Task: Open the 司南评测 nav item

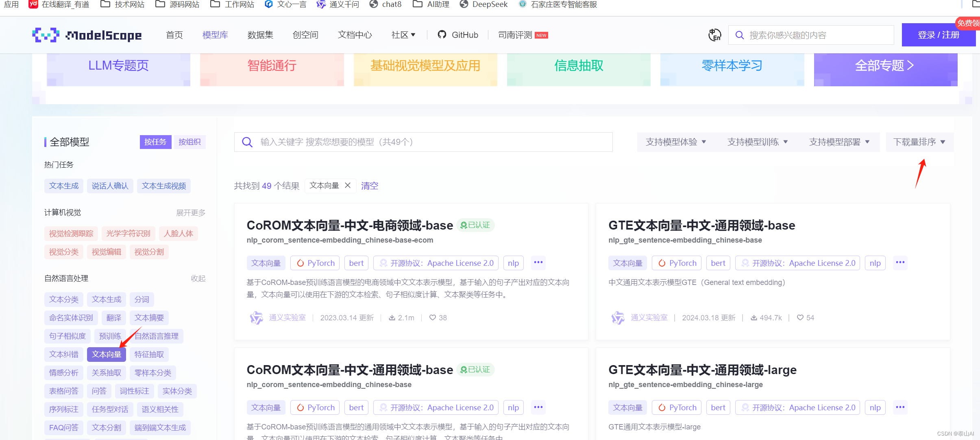Action: (523, 35)
